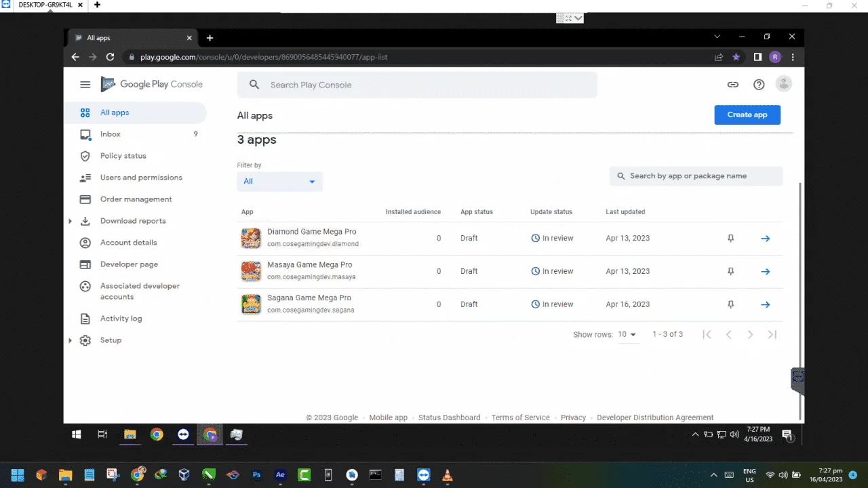This screenshot has width=868, height=488.
Task: Open the Developer Distribution Agreement link
Action: [x=655, y=418]
